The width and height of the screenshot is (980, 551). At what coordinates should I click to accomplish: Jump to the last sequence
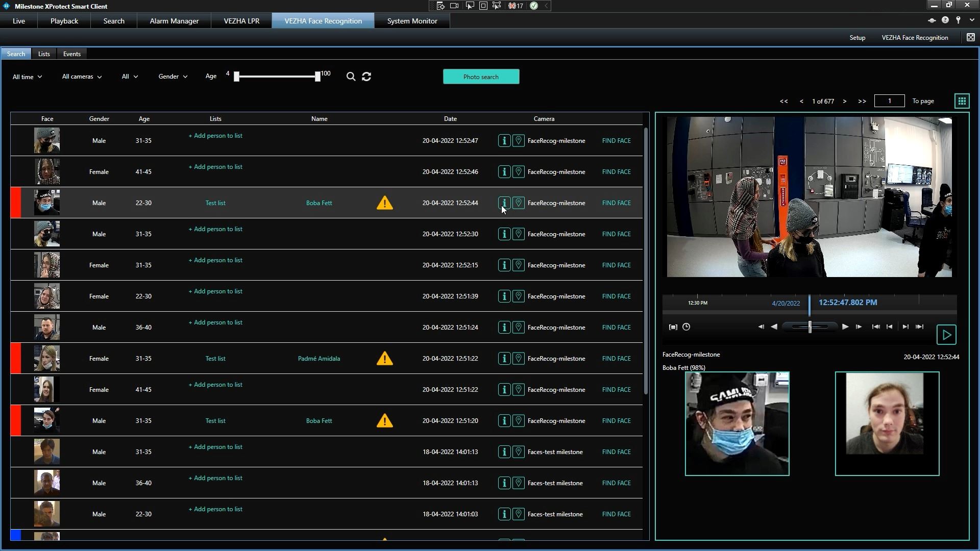pos(920,327)
